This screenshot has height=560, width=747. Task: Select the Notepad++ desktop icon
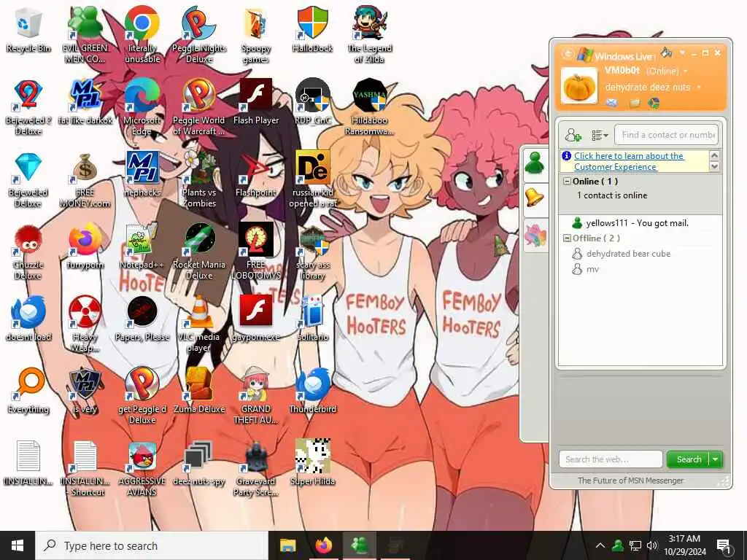(142, 246)
